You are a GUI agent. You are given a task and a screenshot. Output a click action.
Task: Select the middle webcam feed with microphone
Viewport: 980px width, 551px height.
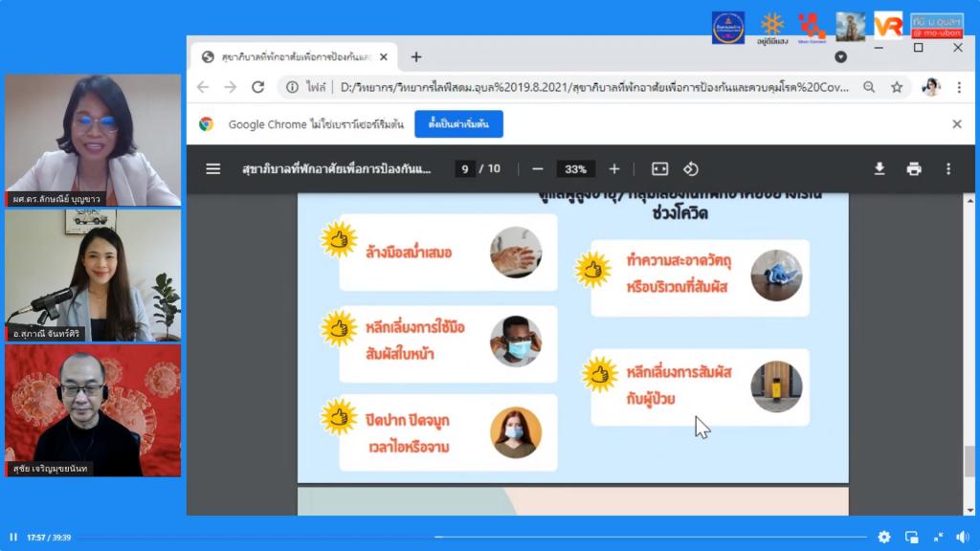point(93,275)
